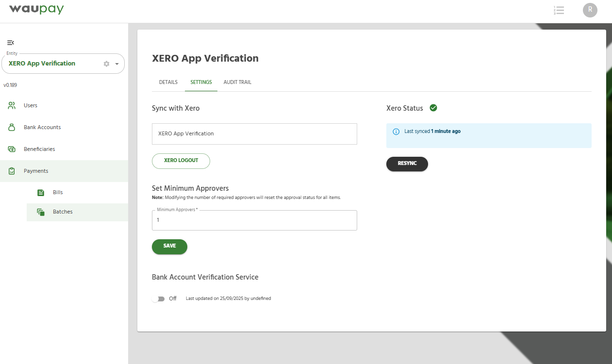Viewport: 612px width, 364px height.
Task: Click the Bills document icon
Action: pyautogui.click(x=41, y=193)
